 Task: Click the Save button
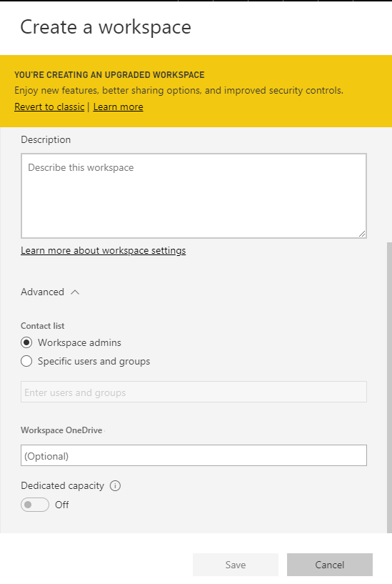tap(236, 565)
